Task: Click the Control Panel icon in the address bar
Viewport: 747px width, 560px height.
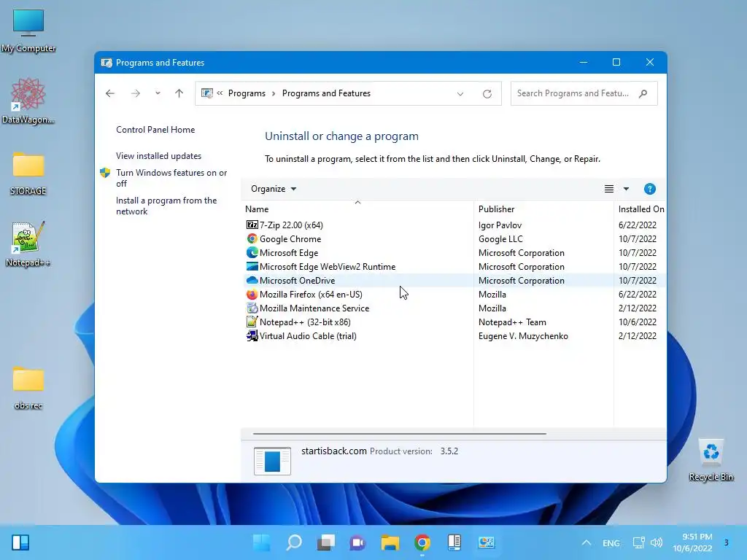Action: pos(206,93)
